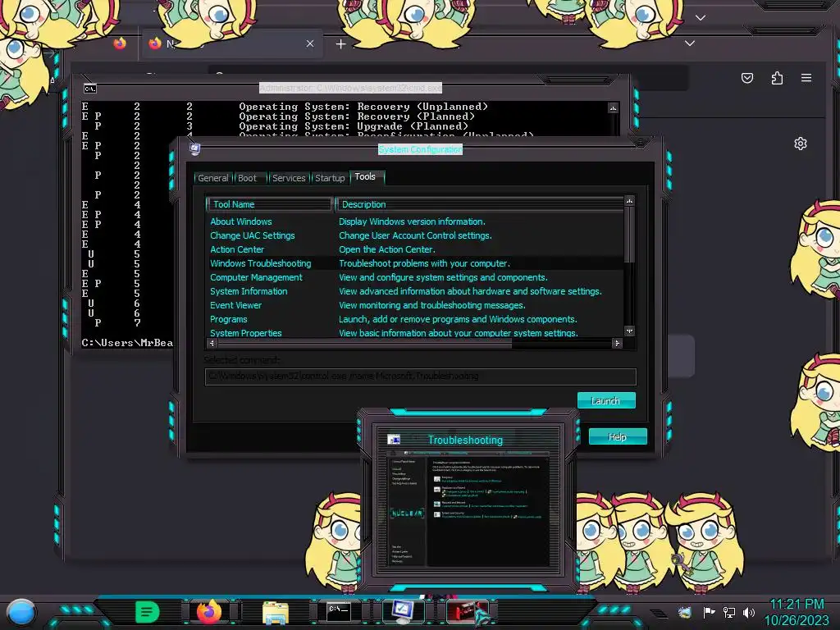Click description 'Display Windows version information.'
The height and width of the screenshot is (630, 840).
pos(412,221)
